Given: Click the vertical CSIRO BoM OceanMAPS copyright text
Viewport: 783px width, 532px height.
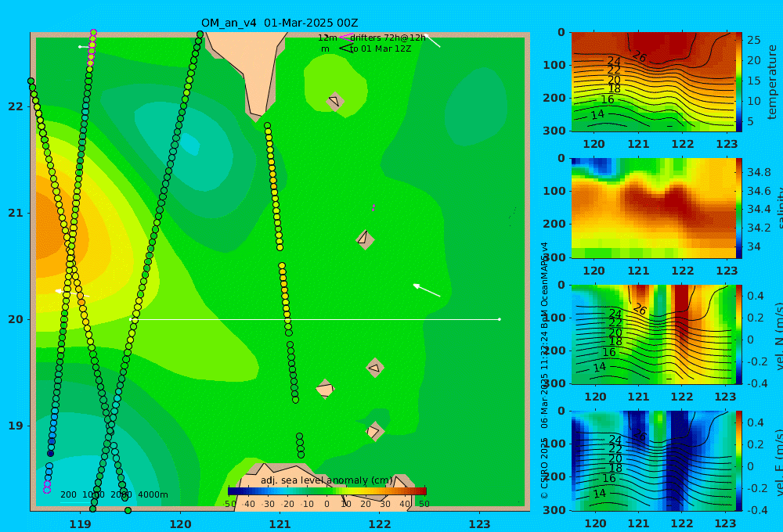Looking at the screenshot, I should click(x=544, y=370).
